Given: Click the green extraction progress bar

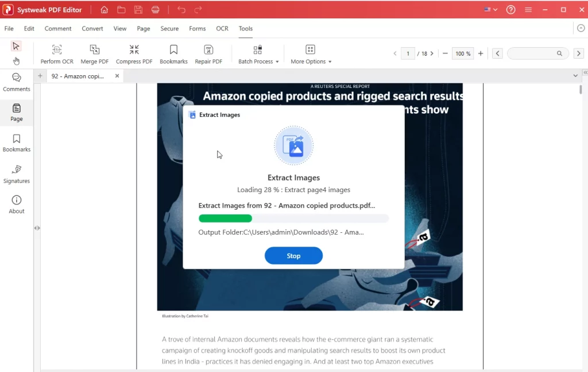Looking at the screenshot, I should coord(225,218).
